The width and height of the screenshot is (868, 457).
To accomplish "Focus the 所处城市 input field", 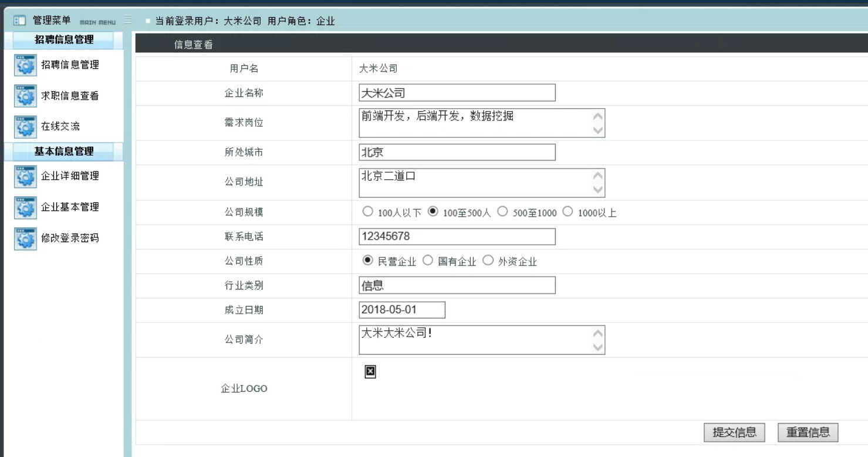I will pyautogui.click(x=457, y=152).
